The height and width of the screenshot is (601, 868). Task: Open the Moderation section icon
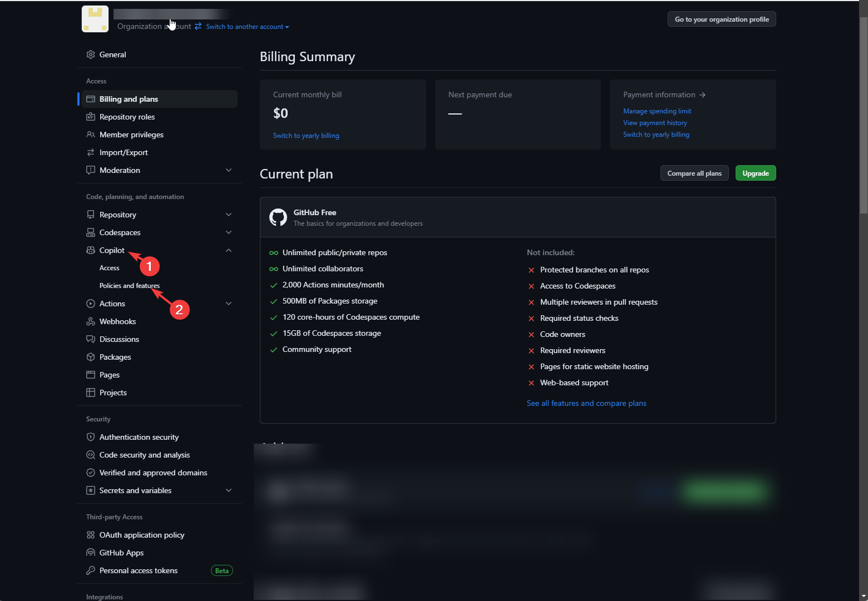pos(91,170)
